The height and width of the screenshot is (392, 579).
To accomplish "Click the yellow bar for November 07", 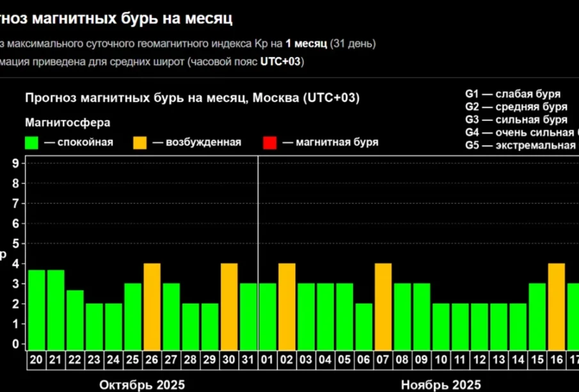I will coord(383,306).
